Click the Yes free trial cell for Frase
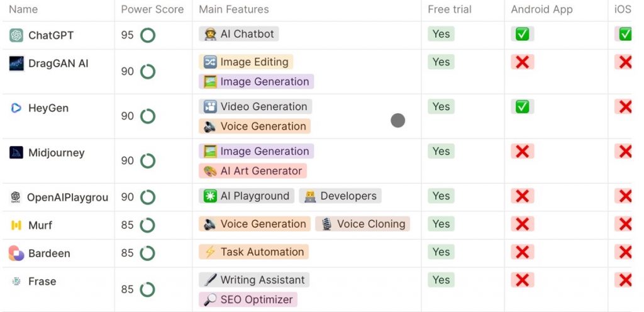Viewport: 644px width, 312px height. tap(441, 280)
